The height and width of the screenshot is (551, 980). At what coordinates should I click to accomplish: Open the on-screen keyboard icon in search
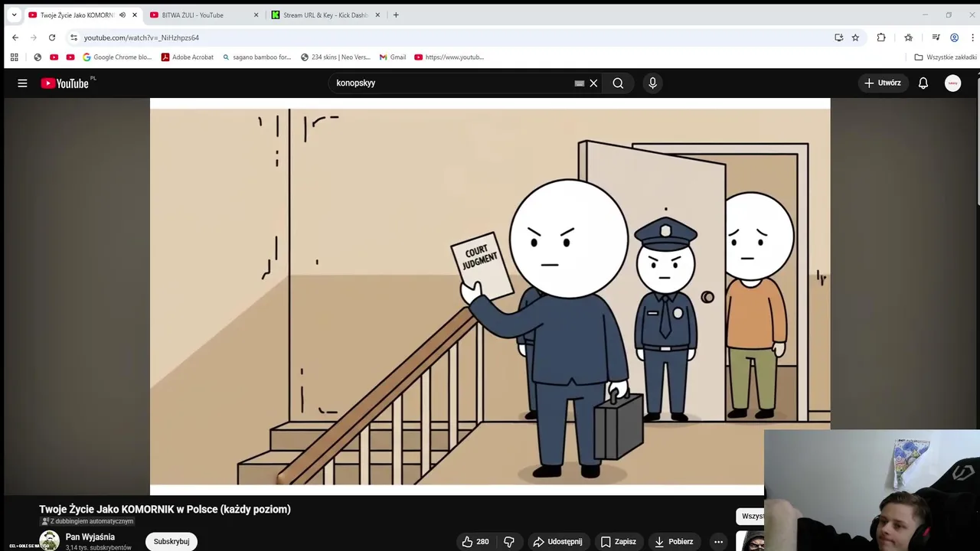(x=580, y=83)
